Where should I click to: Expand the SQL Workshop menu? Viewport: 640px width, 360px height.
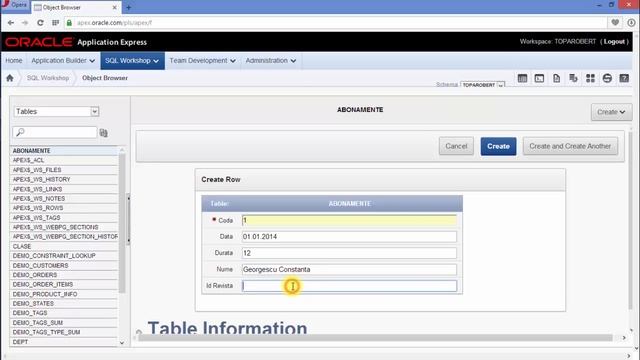click(x=132, y=60)
